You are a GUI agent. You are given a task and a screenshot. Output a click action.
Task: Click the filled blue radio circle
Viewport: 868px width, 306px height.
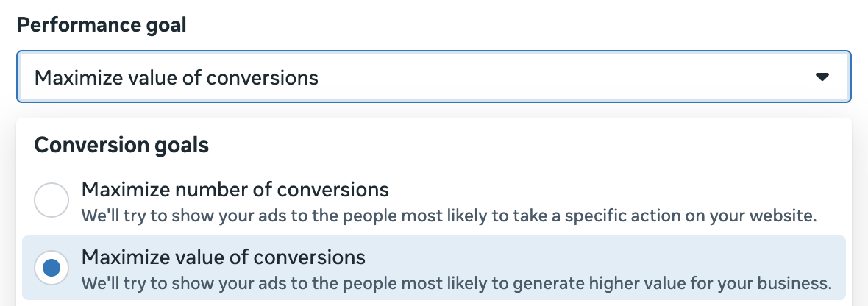coord(51,268)
